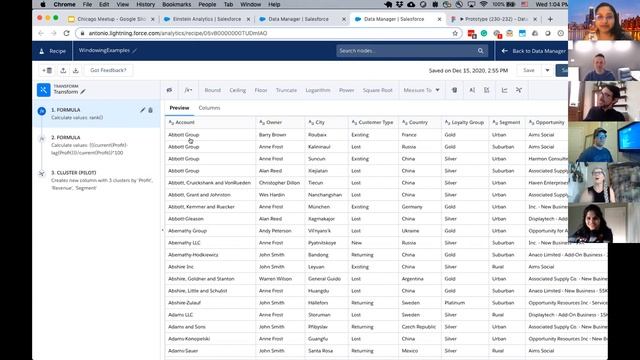The height and width of the screenshot is (360, 640).
Task: Select the Customer Type column header
Action: tap(373, 122)
